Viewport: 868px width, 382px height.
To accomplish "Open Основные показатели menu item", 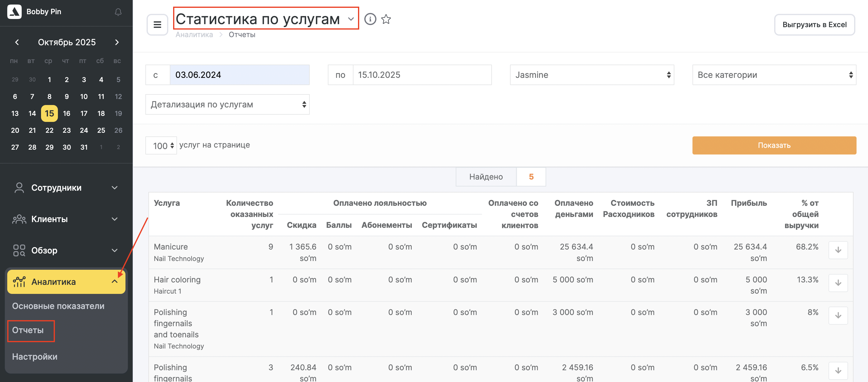I will [58, 306].
